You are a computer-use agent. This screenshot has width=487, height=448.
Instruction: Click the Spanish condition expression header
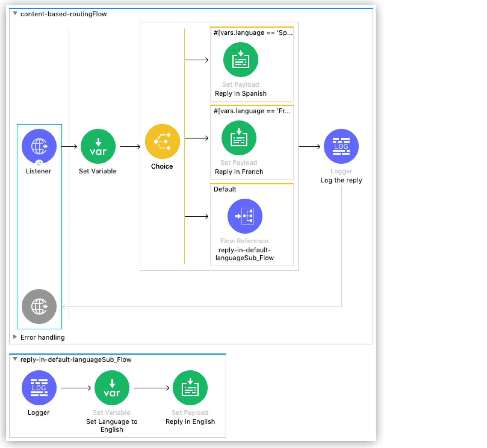coord(253,33)
